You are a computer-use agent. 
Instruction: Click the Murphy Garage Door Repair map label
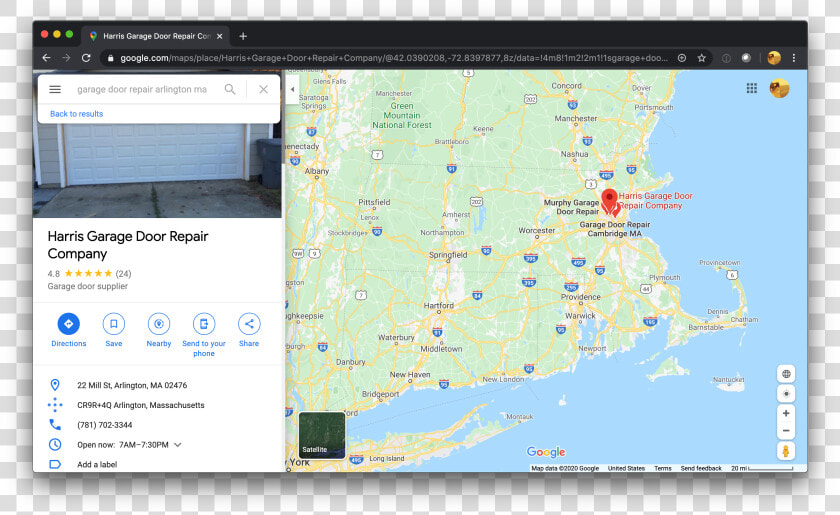point(572,207)
